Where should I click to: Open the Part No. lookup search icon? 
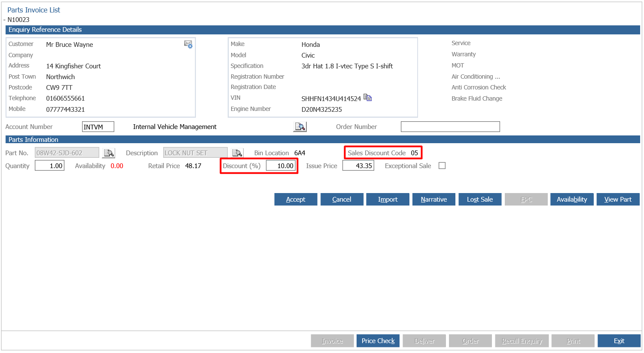tap(109, 153)
